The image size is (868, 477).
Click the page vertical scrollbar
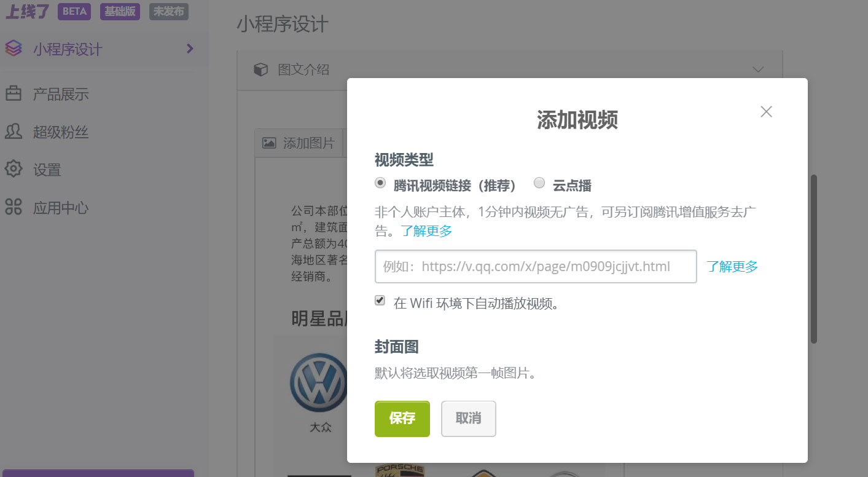[x=814, y=258]
